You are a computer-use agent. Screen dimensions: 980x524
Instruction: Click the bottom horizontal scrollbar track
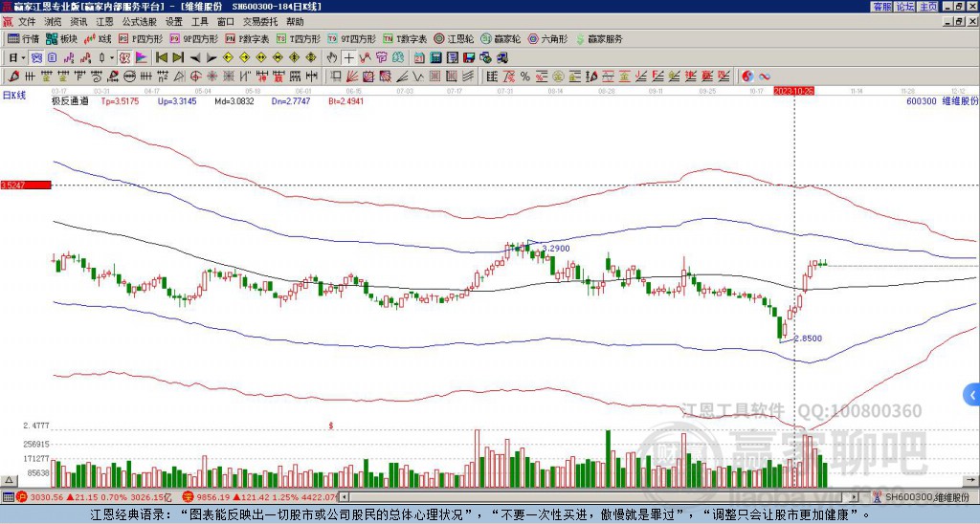coord(599,497)
